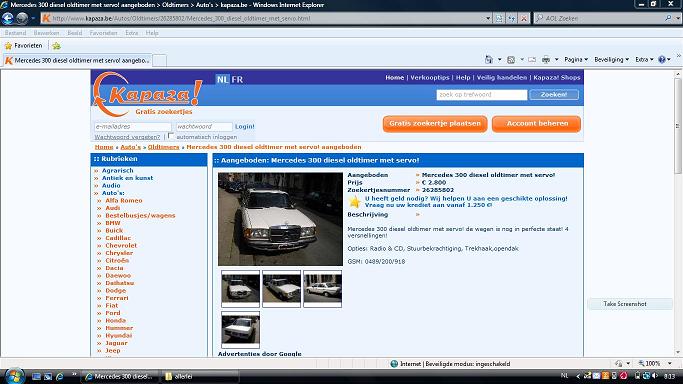
Task: Open the Bewerken menu
Action: click(46, 33)
